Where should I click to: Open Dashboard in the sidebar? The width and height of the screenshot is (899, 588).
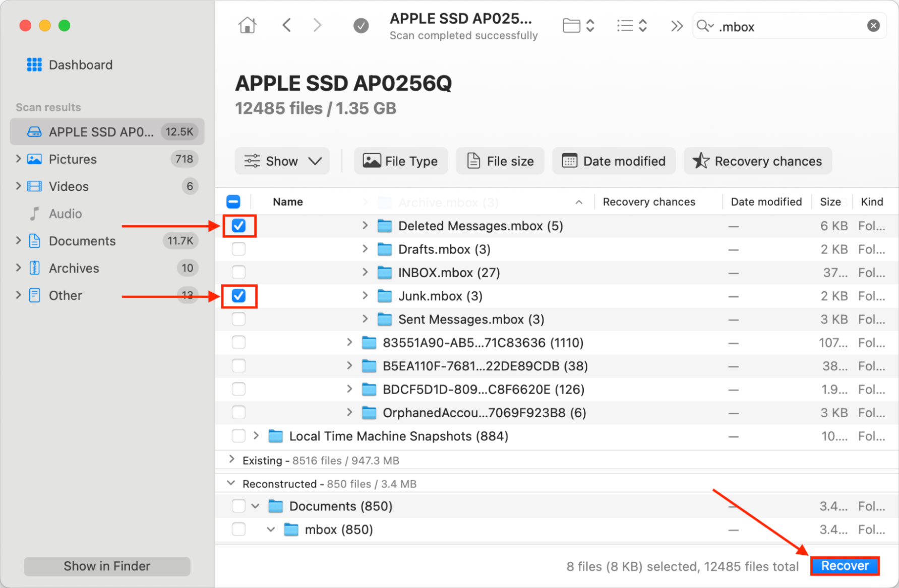coord(80,65)
